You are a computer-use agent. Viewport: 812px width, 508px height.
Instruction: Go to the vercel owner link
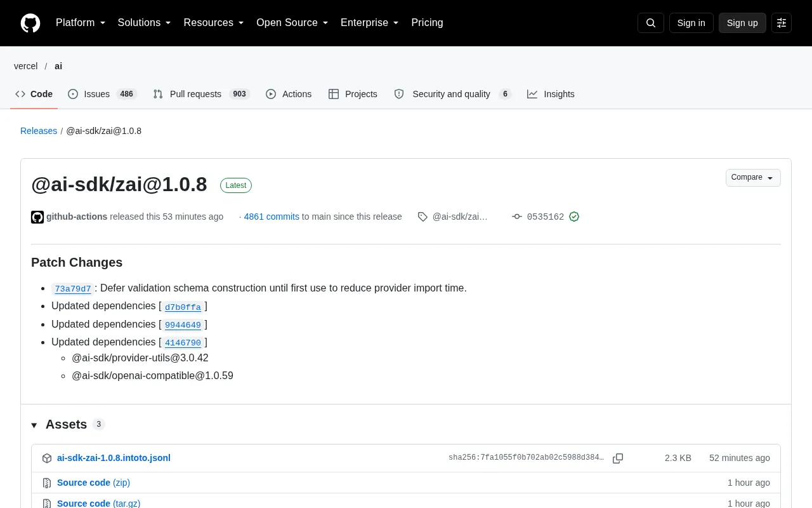26,66
